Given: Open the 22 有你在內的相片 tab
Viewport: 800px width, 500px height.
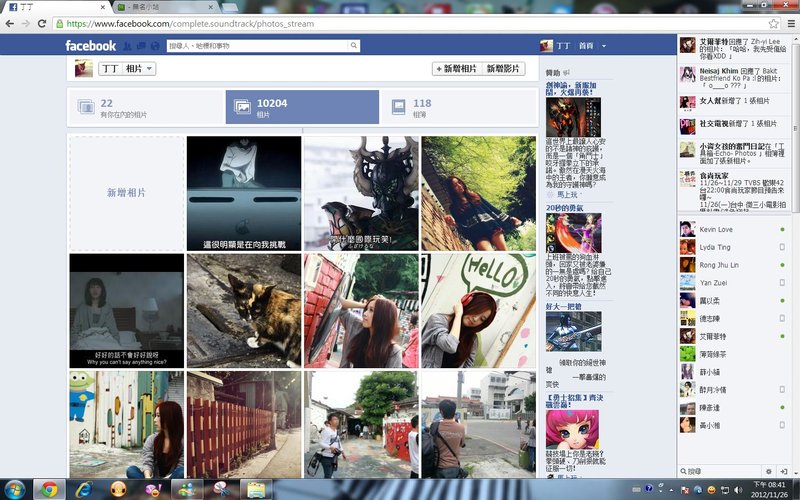Looking at the screenshot, I should (x=146, y=107).
